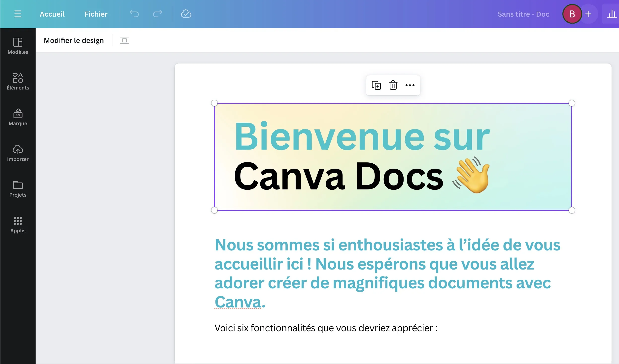This screenshot has width=619, height=364.
Task: Check the cloud save status icon
Action: [186, 14]
